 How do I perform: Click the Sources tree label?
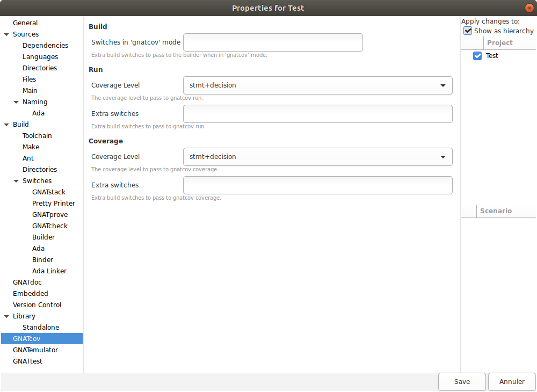click(x=26, y=34)
